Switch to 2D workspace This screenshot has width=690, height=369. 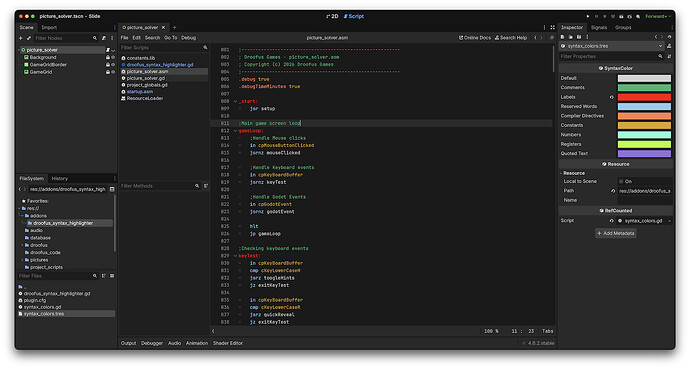332,16
